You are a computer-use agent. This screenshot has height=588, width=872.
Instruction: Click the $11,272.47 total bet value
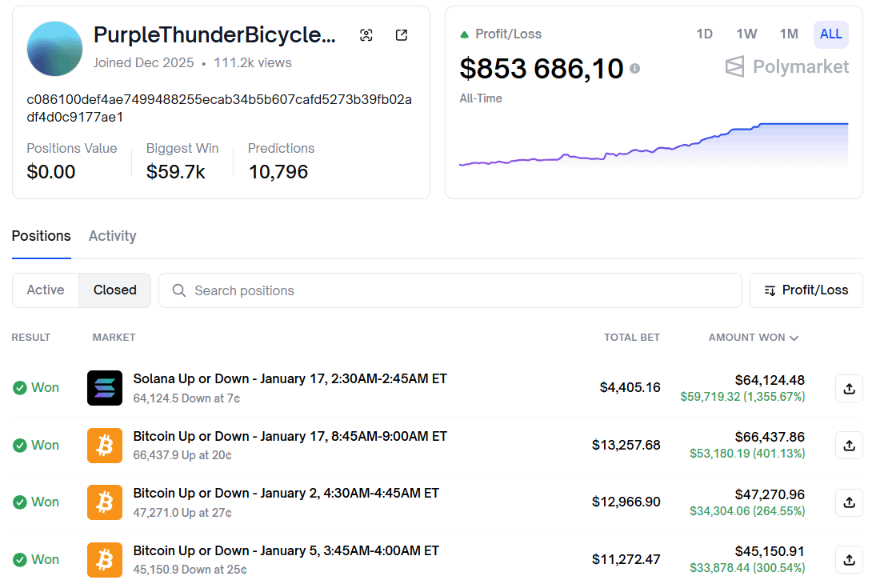click(x=626, y=559)
